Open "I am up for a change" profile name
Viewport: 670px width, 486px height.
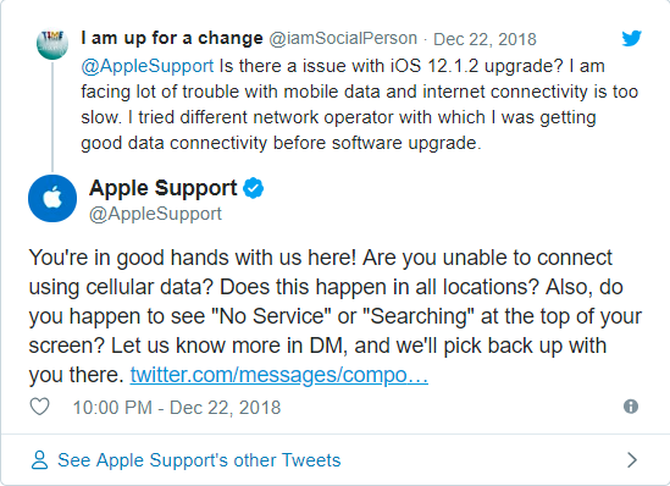(x=172, y=39)
